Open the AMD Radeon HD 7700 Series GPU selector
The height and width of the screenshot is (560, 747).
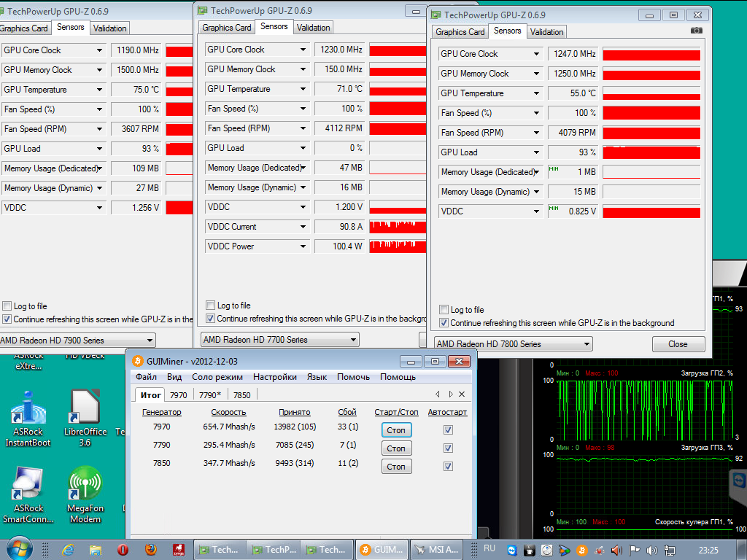point(279,340)
